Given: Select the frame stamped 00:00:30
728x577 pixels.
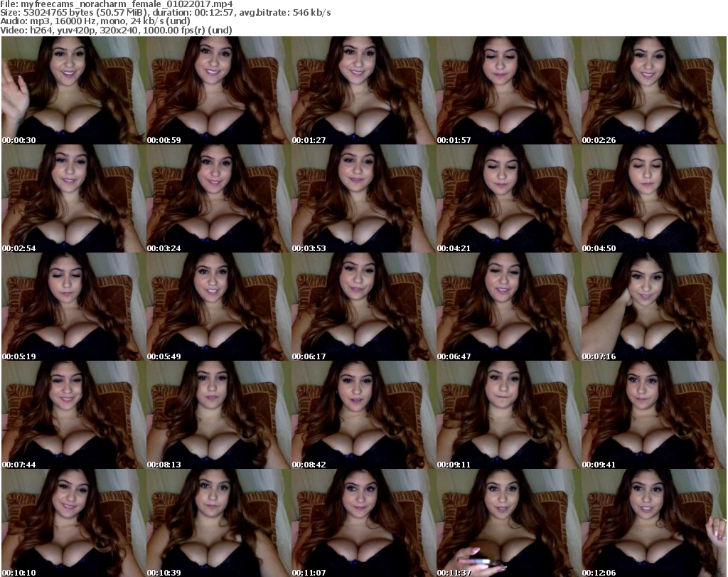Looking at the screenshot, I should pos(73,90).
